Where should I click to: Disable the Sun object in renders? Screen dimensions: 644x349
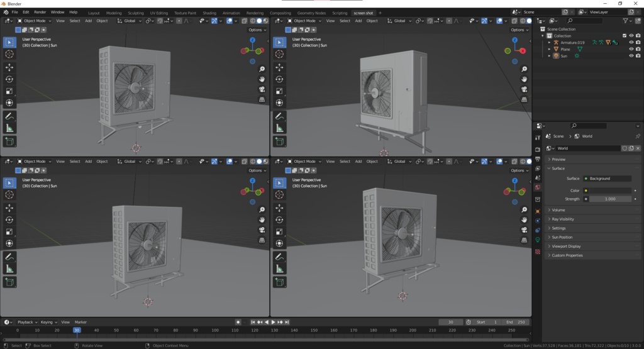638,55
